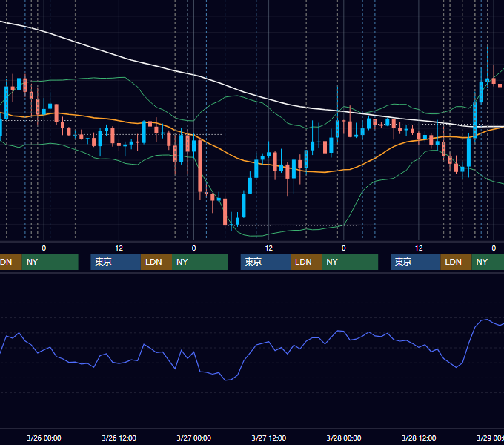Pick the LDN session block on 3/28

click(x=456, y=262)
